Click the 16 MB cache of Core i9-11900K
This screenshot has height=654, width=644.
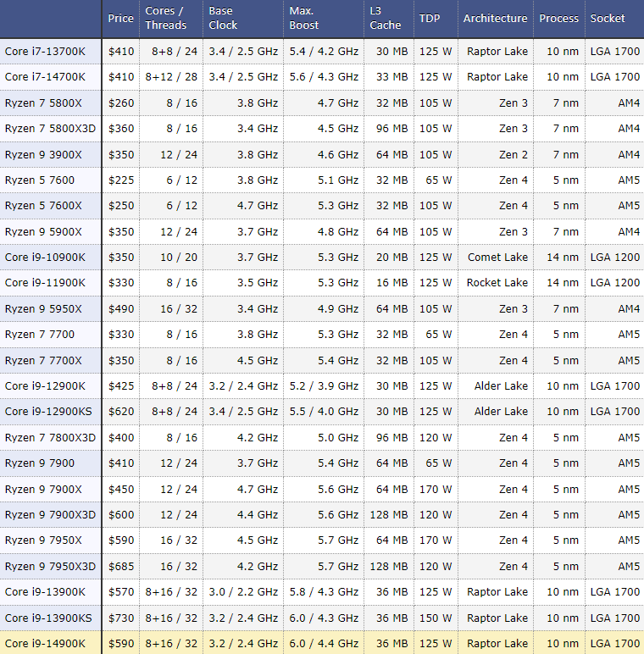click(x=391, y=283)
